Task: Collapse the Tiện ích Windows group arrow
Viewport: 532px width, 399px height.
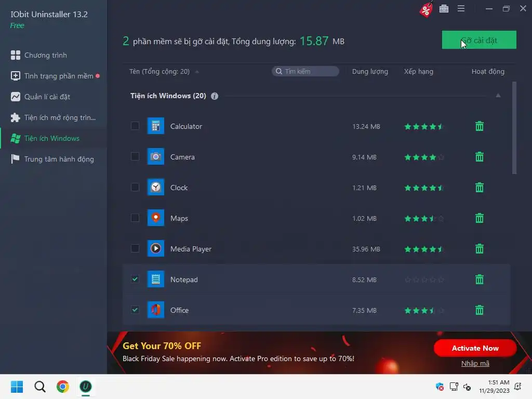Action: coord(498,96)
